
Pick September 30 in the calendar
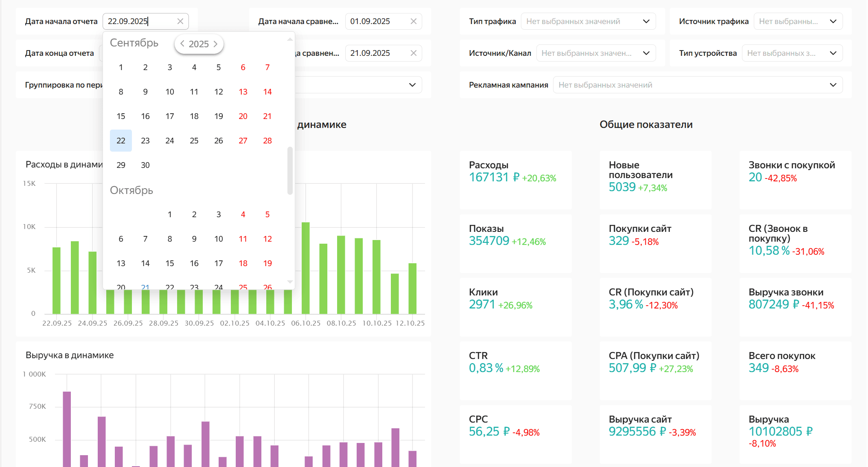pos(145,165)
